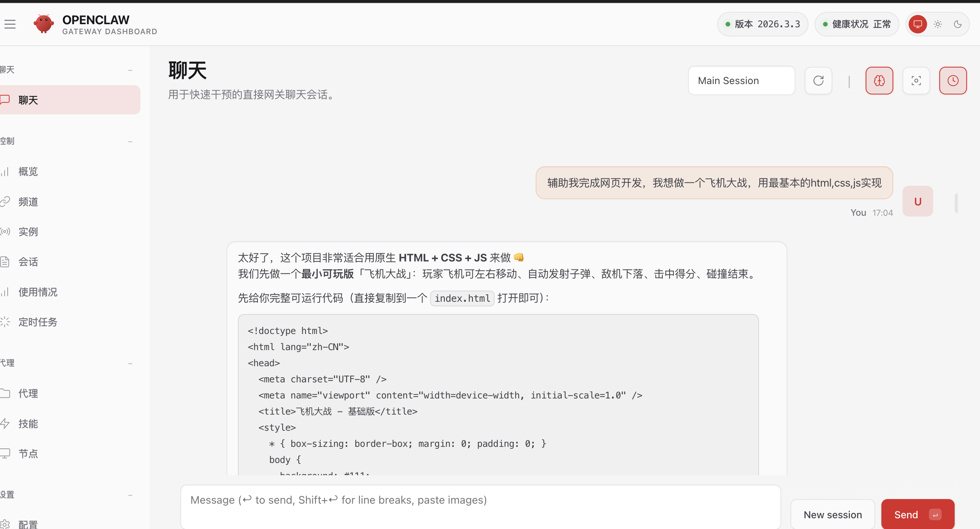Open the 定时任务 scheduled tasks icon
This screenshot has width=980, height=529.
(x=5, y=322)
